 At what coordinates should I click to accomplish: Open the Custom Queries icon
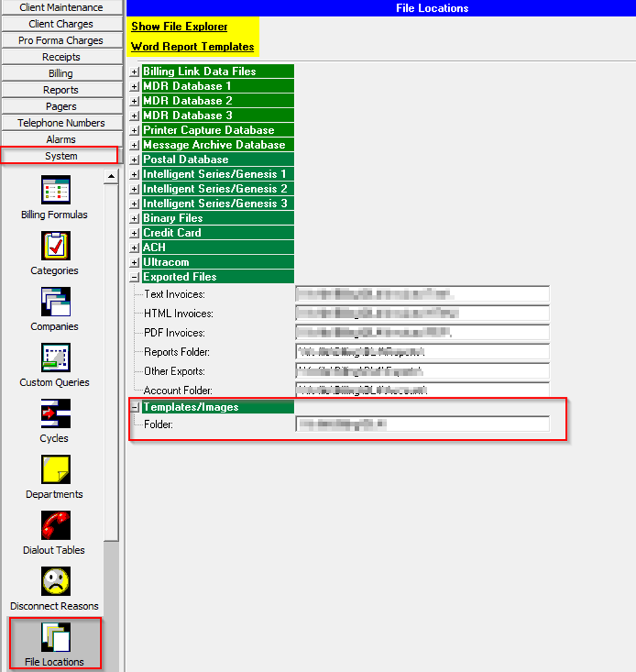coord(55,358)
